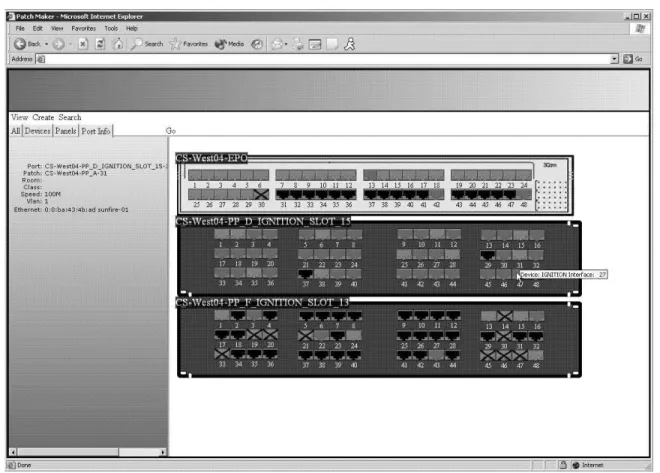Click the Stop loading icon
This screenshot has width=660, height=473.
coord(83,44)
